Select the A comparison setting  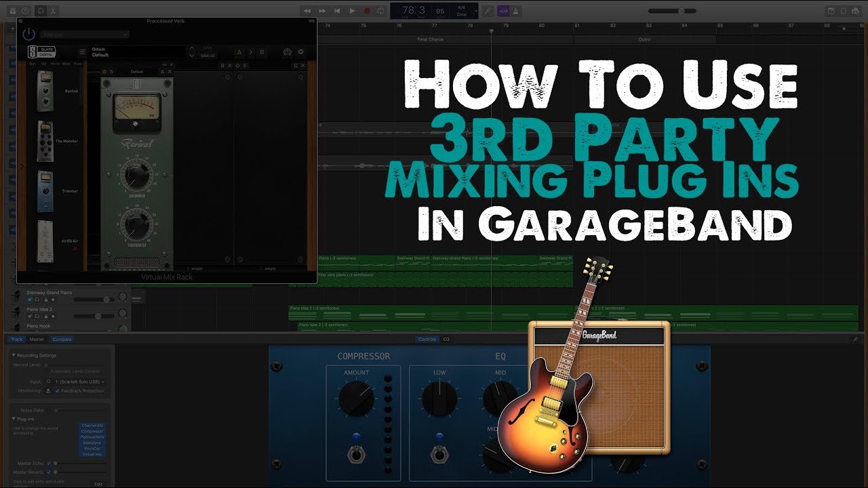(239, 52)
